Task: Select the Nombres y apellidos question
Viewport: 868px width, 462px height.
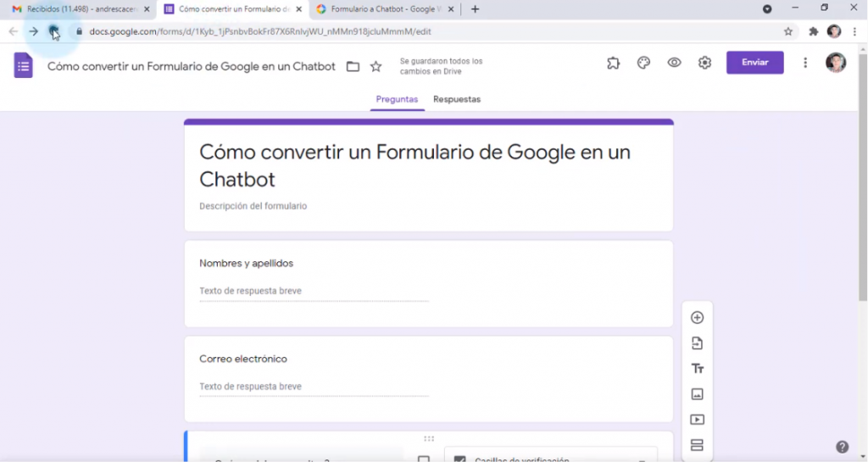Action: pyautogui.click(x=428, y=284)
